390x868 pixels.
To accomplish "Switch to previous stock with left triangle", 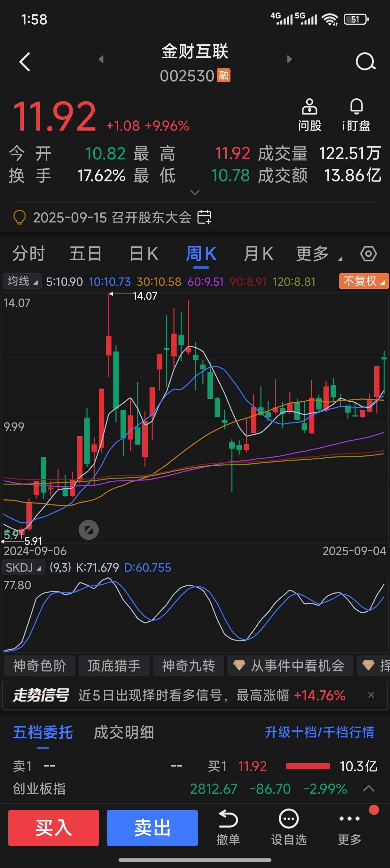I will pos(101,59).
